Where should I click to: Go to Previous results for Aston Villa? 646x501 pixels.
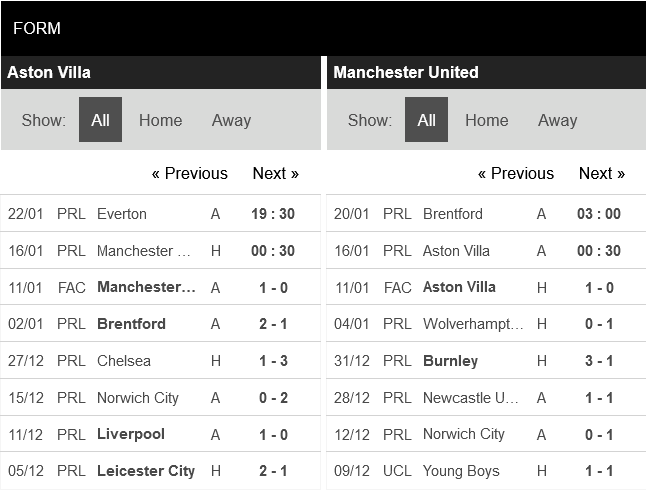click(x=189, y=173)
